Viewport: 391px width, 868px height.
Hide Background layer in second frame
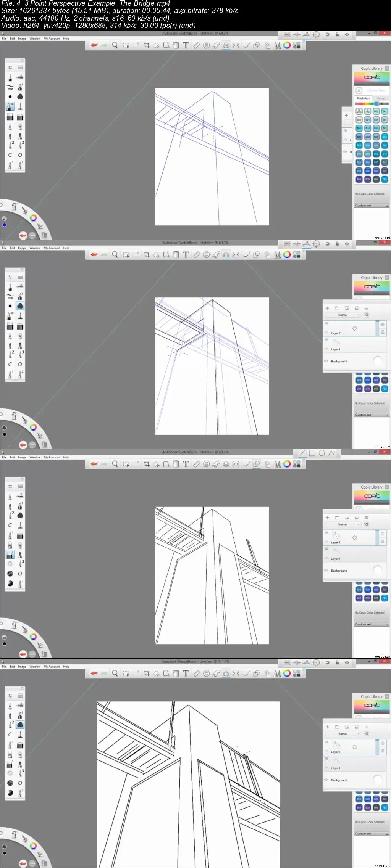(x=326, y=361)
